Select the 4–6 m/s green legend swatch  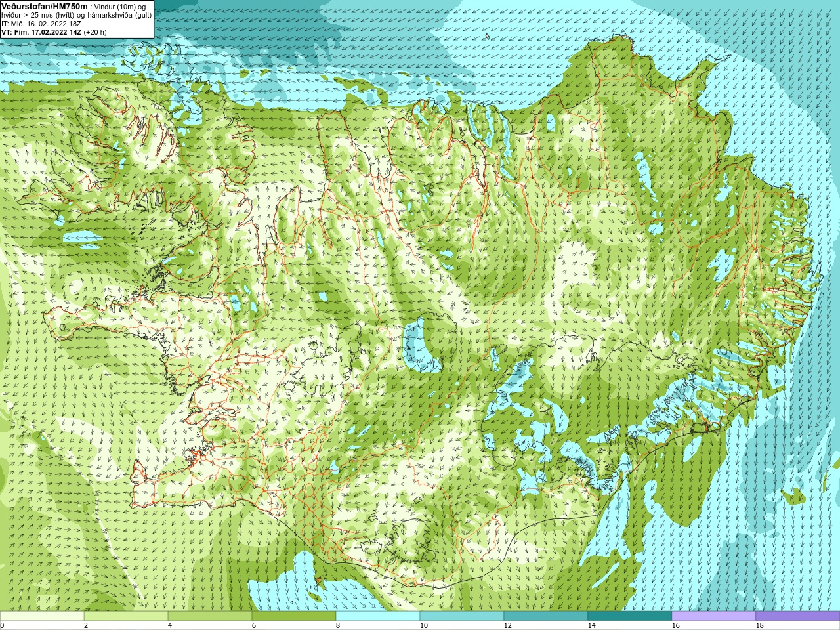(x=210, y=616)
